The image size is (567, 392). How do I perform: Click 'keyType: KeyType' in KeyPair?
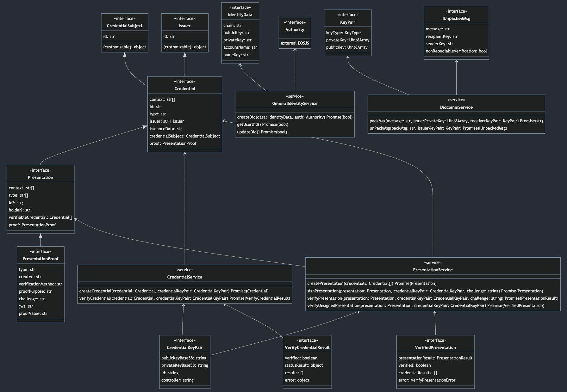click(343, 33)
